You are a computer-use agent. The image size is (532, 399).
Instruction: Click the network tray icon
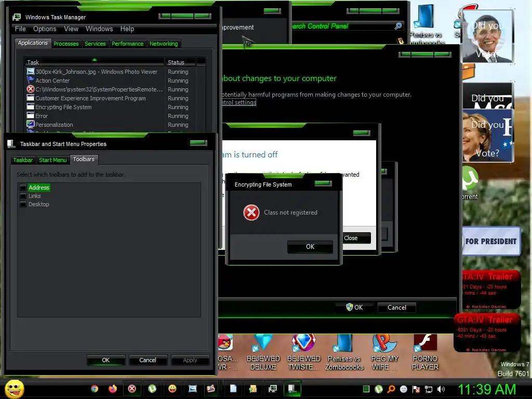[x=429, y=389]
